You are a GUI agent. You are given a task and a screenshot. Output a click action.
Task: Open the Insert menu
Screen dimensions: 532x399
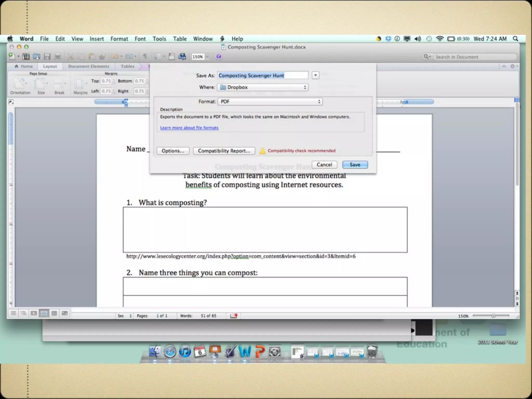click(97, 39)
